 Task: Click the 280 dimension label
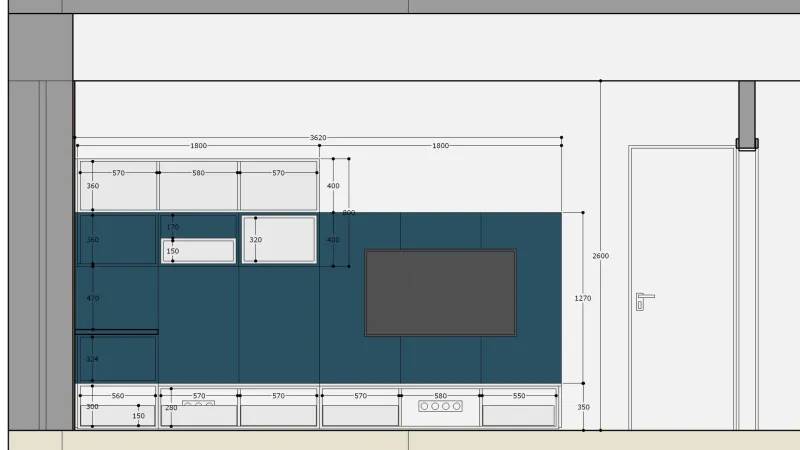coord(171,408)
